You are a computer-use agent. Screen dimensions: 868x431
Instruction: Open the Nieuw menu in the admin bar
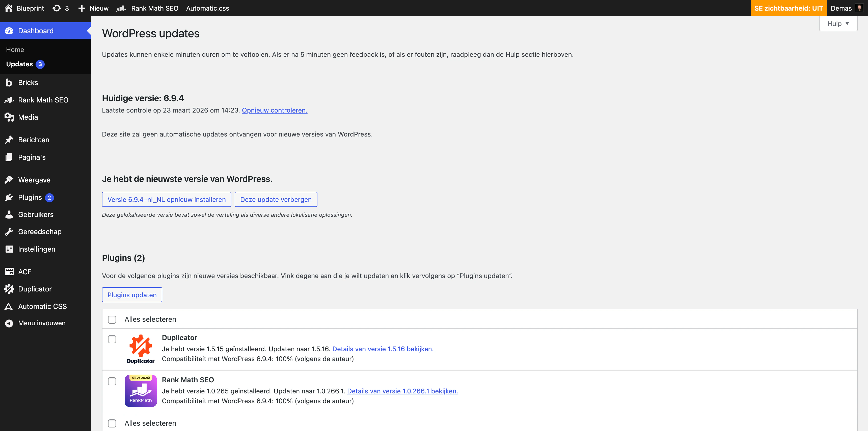pos(93,8)
